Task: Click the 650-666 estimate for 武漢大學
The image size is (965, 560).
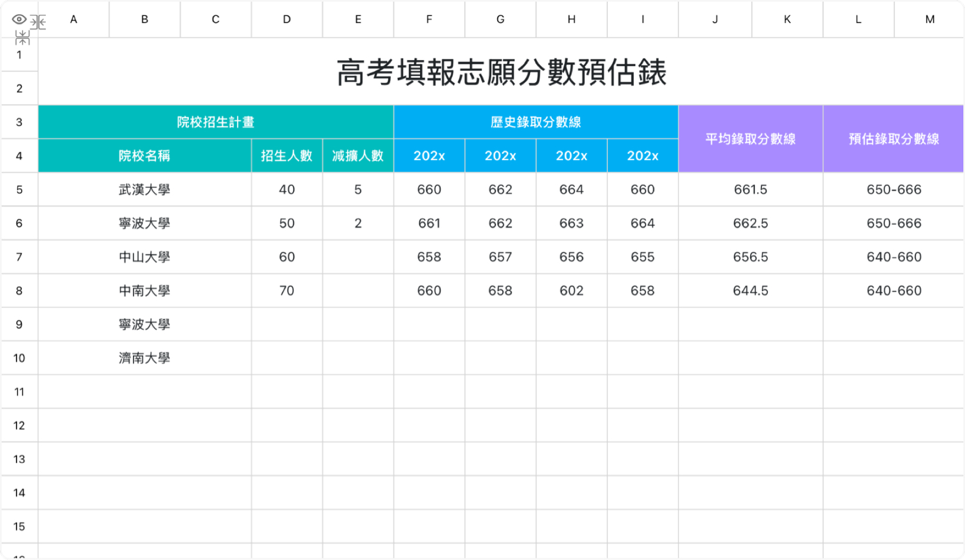Action: click(894, 189)
